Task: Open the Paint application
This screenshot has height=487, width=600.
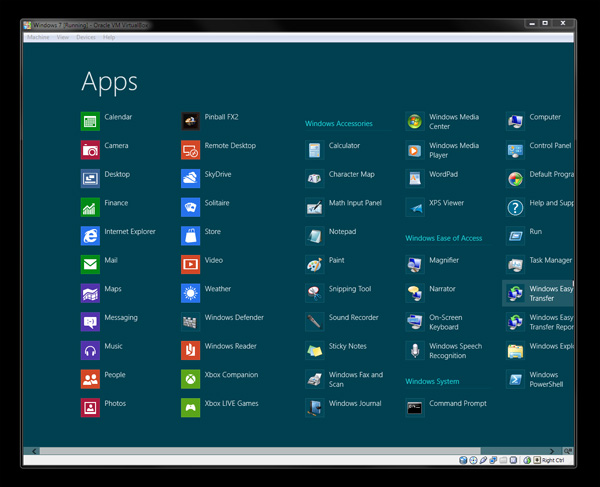Action: 315,265
